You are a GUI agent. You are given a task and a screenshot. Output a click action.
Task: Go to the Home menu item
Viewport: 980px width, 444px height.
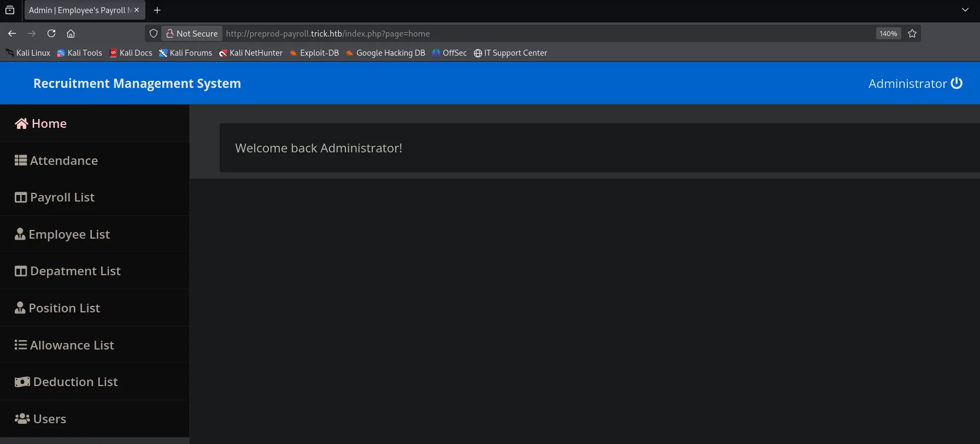pos(95,123)
